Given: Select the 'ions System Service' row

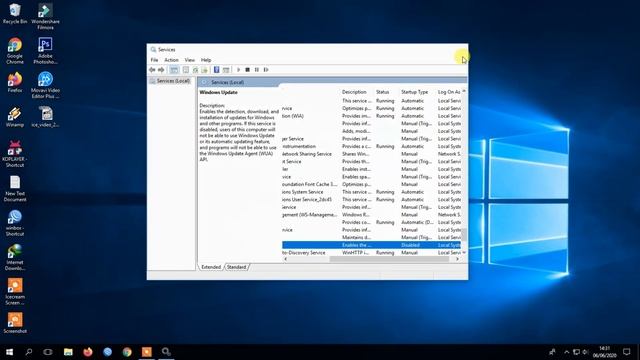Looking at the screenshot, I should coord(371,192).
